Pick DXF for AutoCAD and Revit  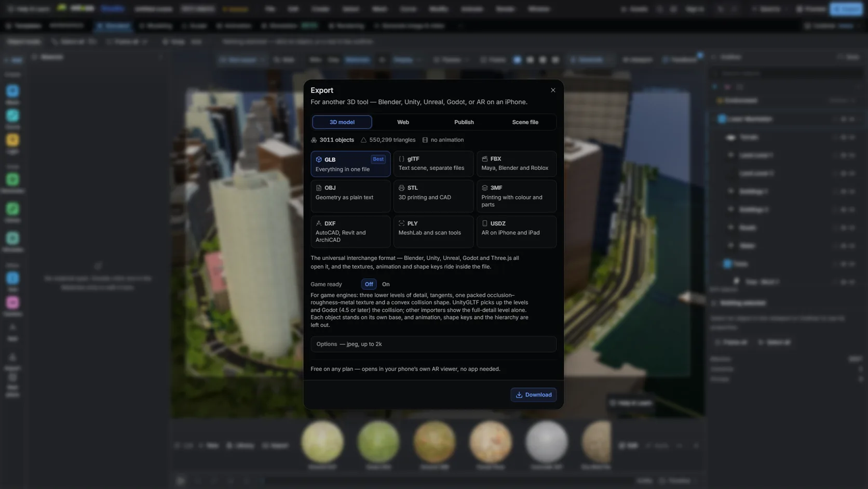[350, 231]
